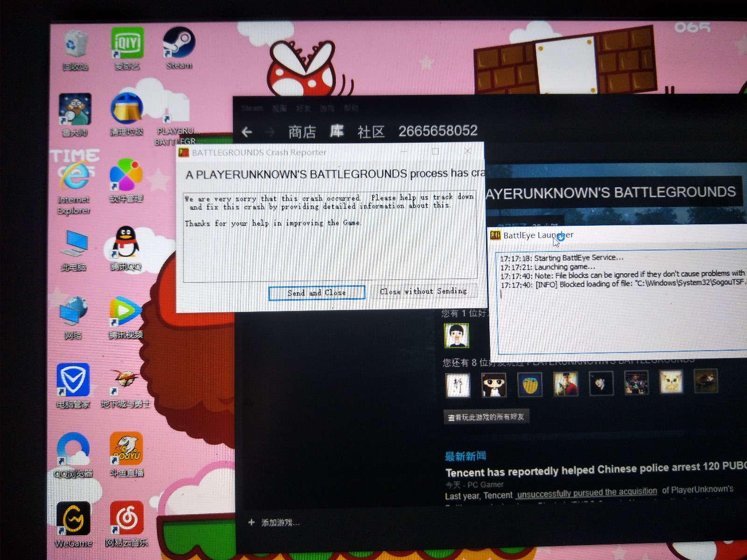Open the 游戏 menu in Steam
The image size is (747, 560).
327,108
